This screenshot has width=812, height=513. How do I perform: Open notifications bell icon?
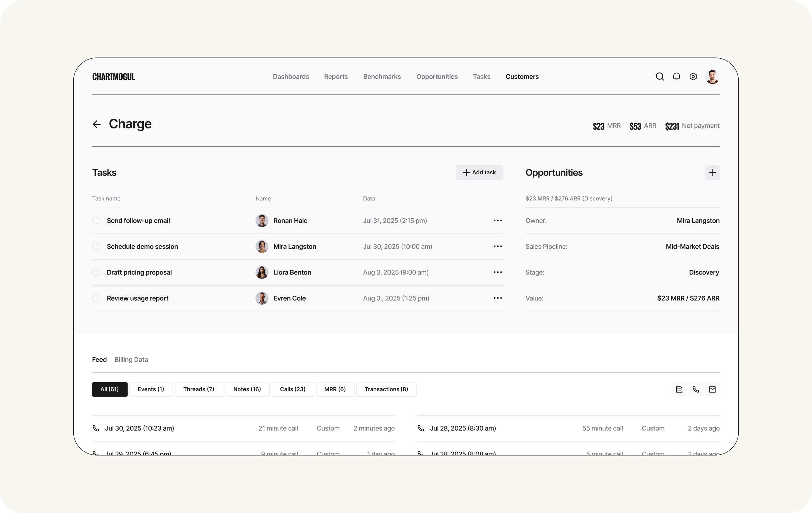[676, 77]
